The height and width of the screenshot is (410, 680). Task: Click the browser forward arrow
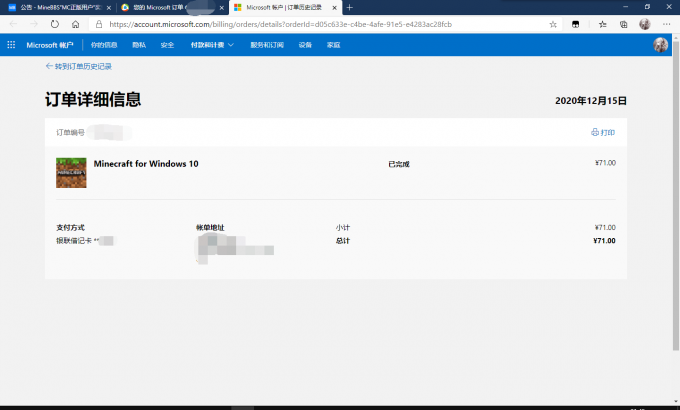tap(34, 24)
